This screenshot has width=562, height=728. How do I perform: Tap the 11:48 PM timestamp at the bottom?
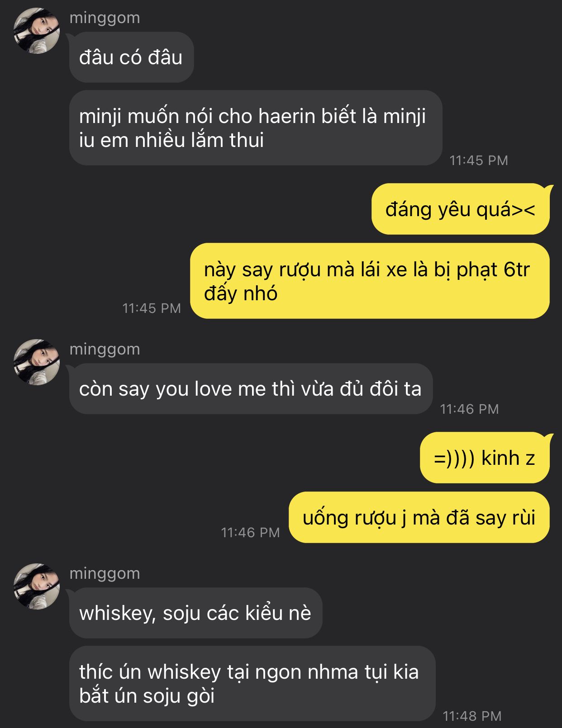[x=472, y=716]
